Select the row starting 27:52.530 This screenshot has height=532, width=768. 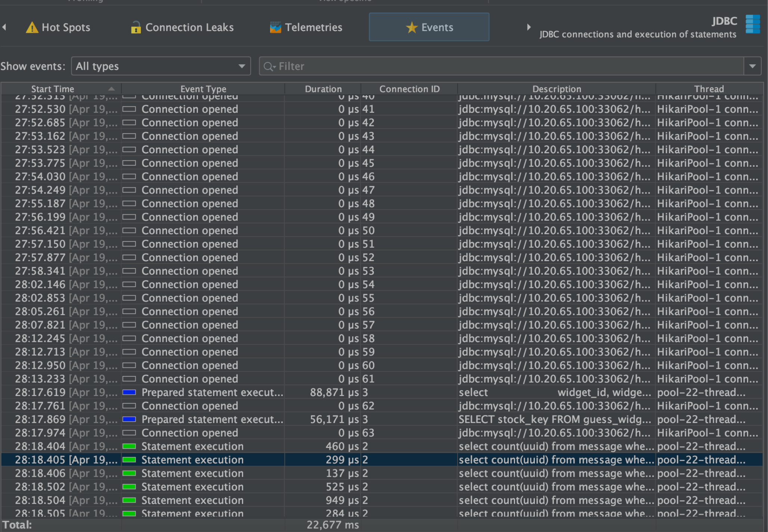382,109
